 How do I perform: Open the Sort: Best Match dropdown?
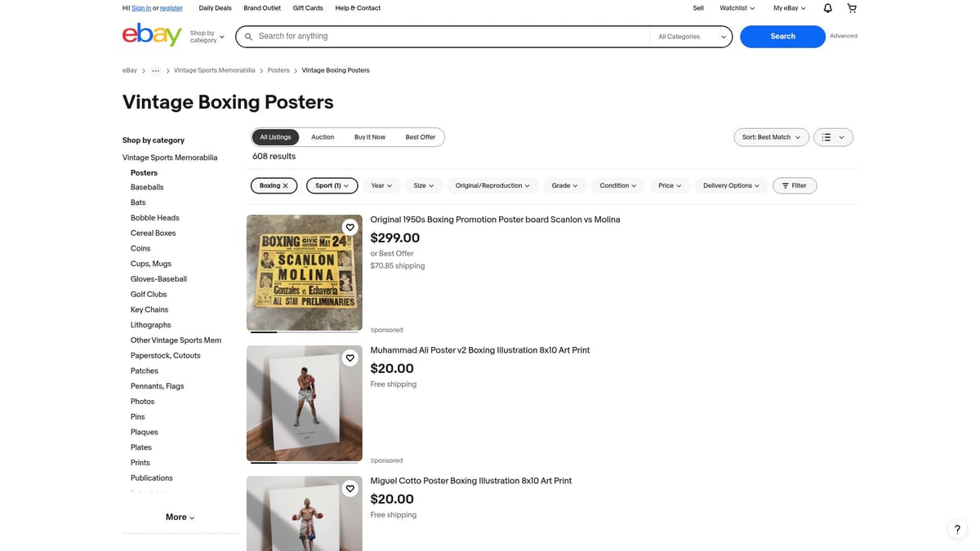[x=770, y=136]
